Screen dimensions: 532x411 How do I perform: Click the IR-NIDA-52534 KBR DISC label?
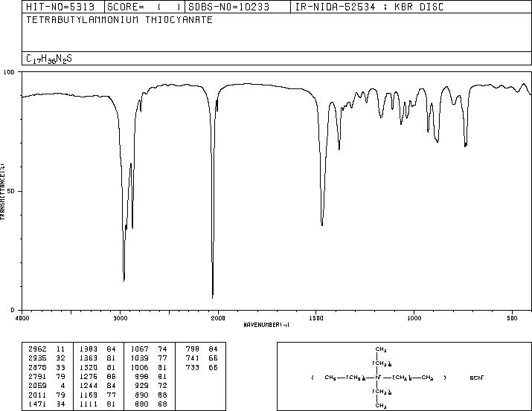(369, 7)
